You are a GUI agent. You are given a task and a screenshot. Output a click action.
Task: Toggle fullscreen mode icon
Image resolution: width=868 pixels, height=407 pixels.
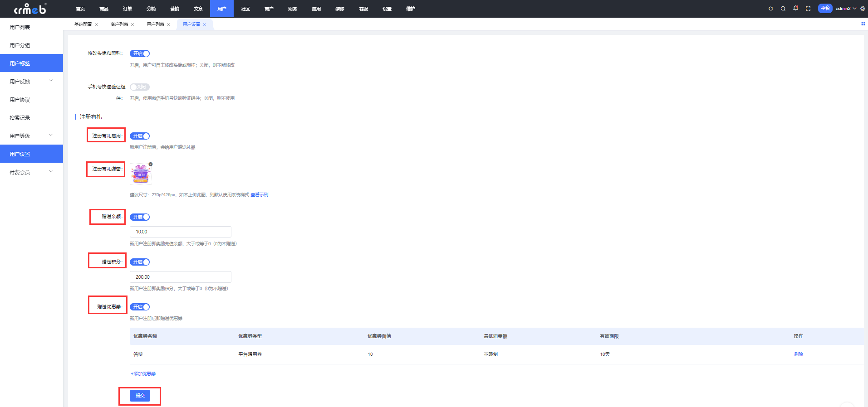808,9
